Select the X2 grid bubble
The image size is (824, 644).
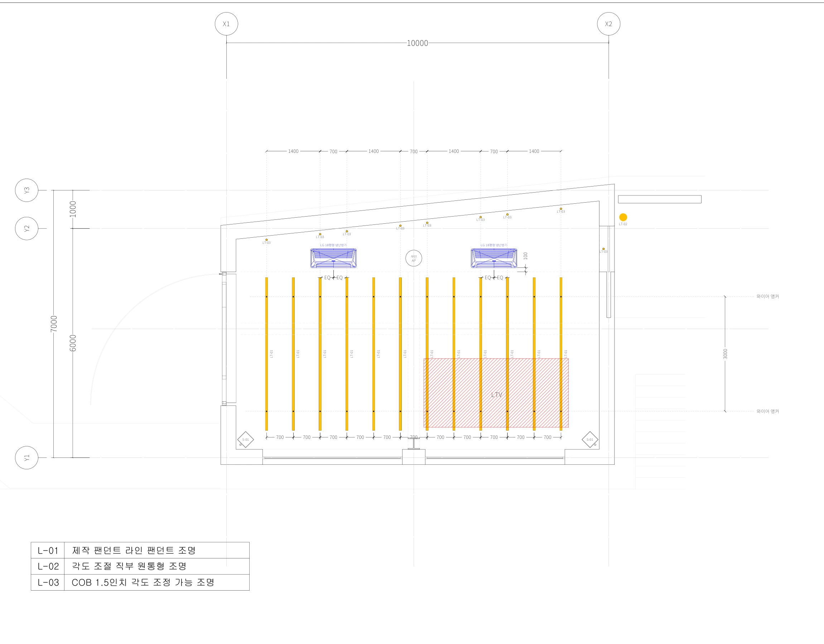click(608, 24)
